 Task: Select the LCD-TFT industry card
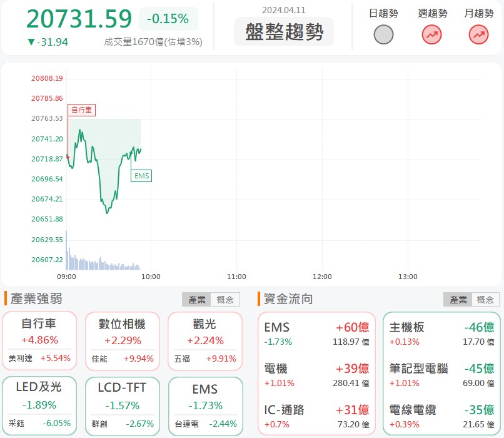click(122, 400)
